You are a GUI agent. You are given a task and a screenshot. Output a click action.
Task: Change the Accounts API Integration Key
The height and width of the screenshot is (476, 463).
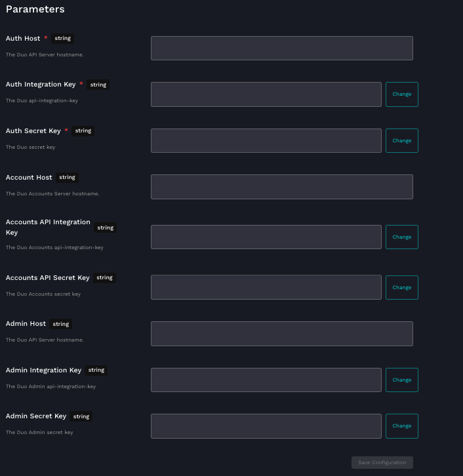(x=401, y=237)
